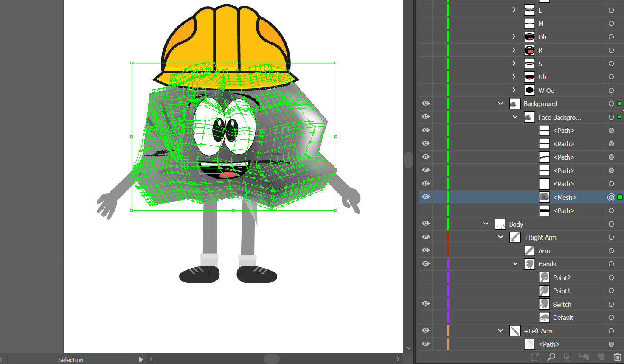Click Collect For Export icon in Layers panel

click(535, 357)
